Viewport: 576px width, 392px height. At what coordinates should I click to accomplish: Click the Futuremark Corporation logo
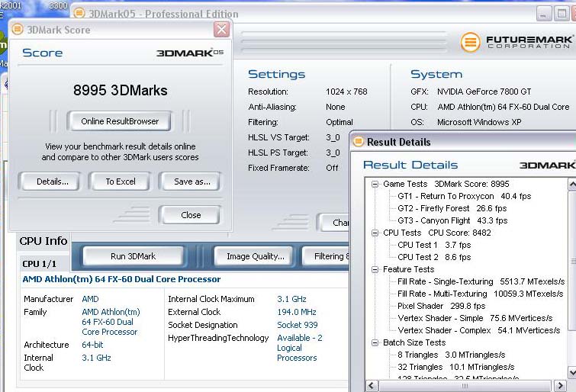coord(516,42)
